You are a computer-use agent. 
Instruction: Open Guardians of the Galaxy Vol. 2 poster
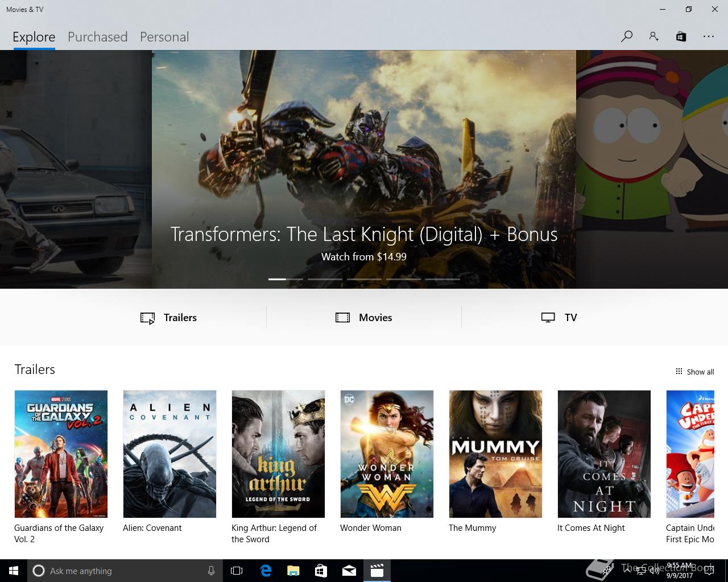tap(61, 454)
